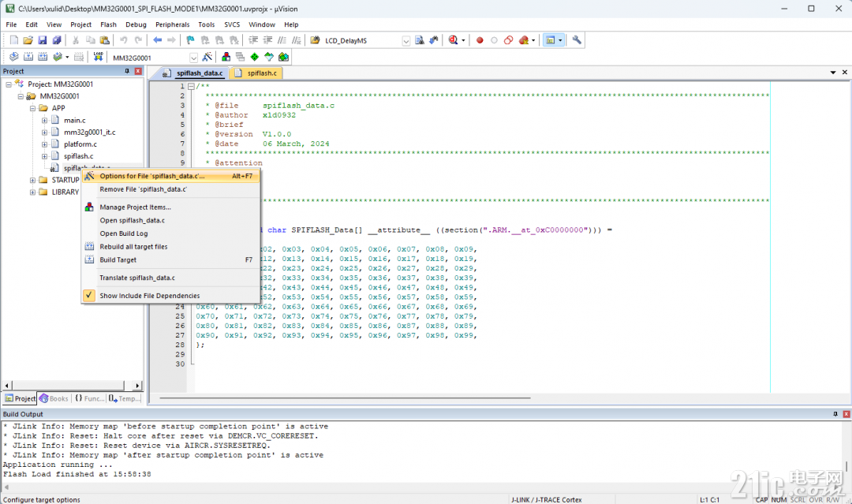Open the MM32G0001 target selector dropdown
852x504 pixels.
193,58
